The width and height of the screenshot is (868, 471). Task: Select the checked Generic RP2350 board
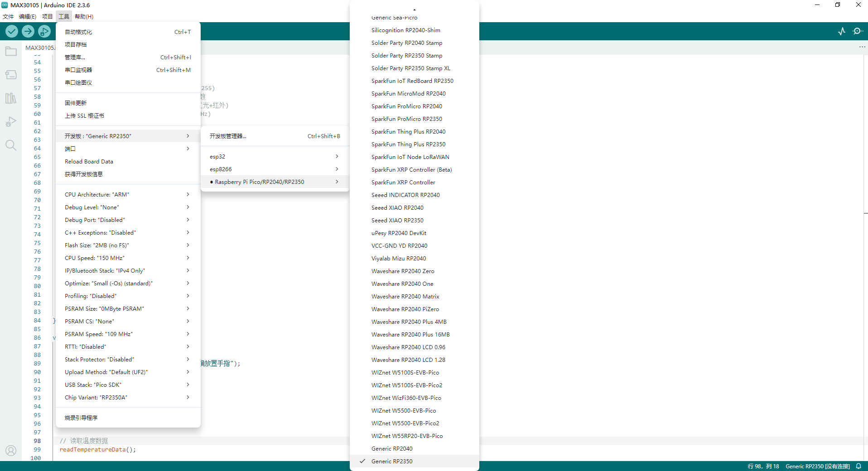pos(415,461)
